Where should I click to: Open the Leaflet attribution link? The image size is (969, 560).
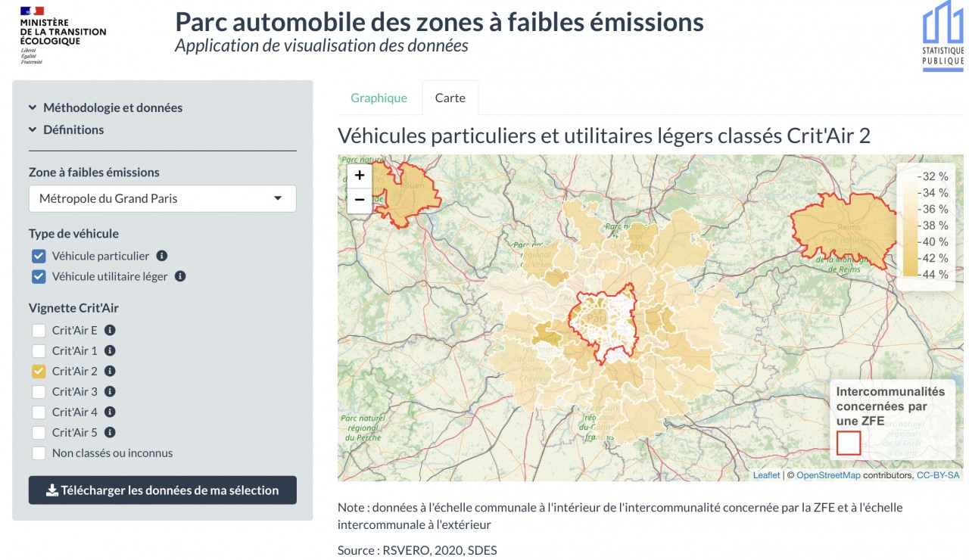(766, 475)
